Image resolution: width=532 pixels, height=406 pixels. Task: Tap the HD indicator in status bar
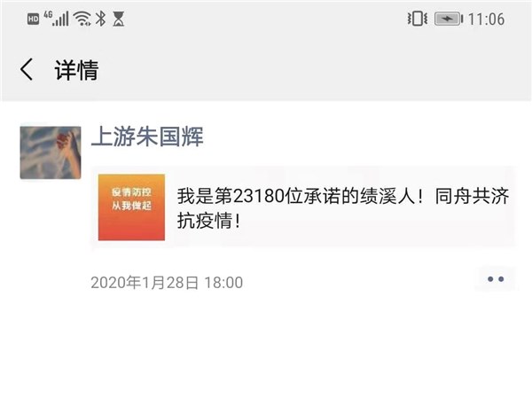coord(34,19)
